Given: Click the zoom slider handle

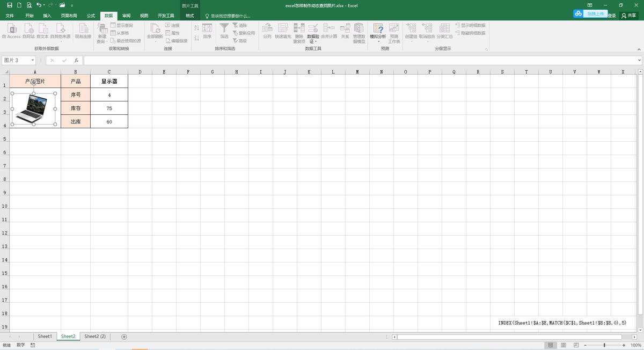Looking at the screenshot, I should coord(604,345).
